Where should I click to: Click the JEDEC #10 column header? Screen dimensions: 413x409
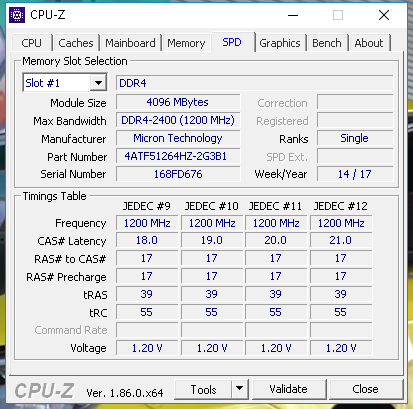click(x=212, y=206)
